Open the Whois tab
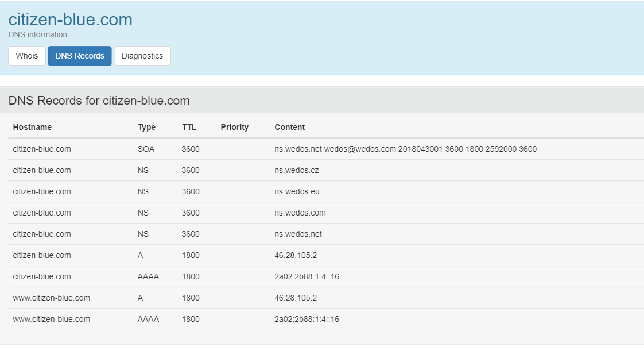Viewport: 644px width, 350px height. coord(27,56)
